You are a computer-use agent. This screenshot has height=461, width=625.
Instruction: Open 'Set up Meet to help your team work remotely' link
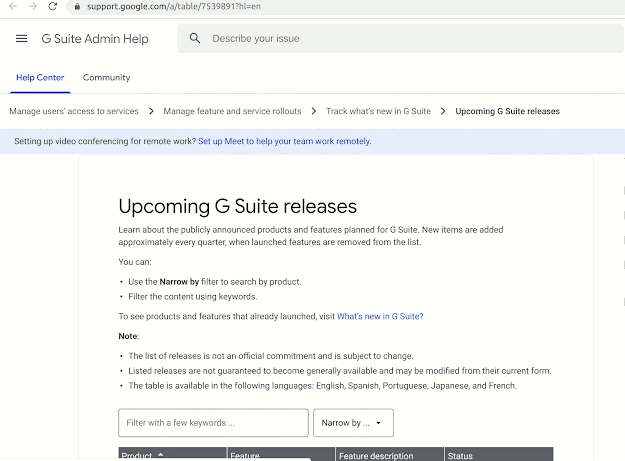click(285, 141)
